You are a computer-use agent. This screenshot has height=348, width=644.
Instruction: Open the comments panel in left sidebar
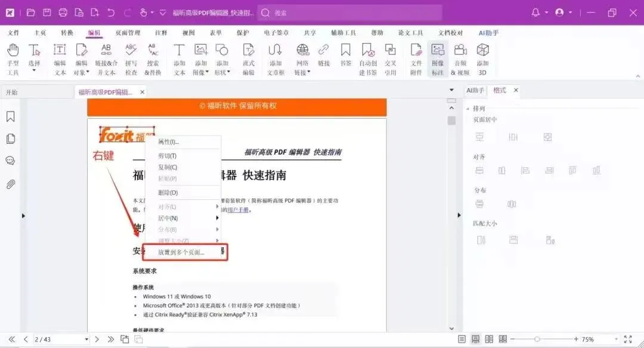pyautogui.click(x=11, y=161)
